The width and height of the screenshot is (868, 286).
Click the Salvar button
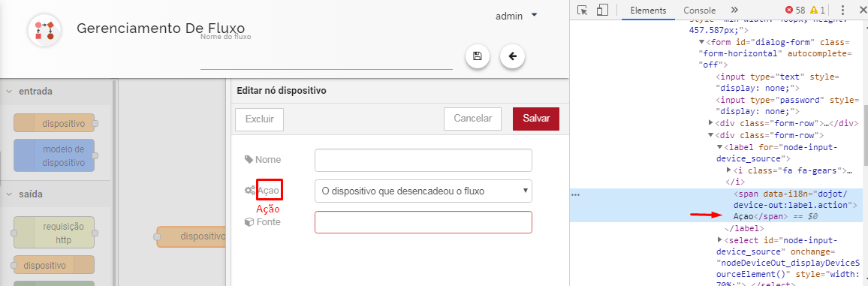pyautogui.click(x=536, y=119)
